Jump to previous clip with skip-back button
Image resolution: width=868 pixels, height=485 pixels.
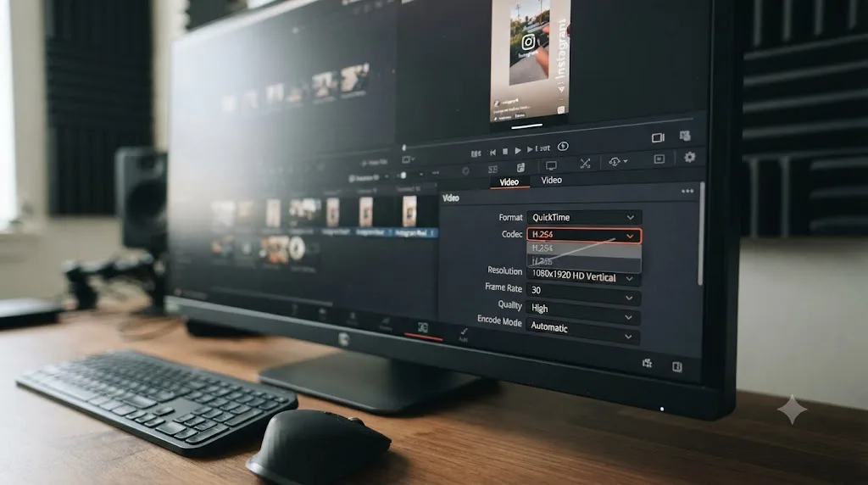coord(492,153)
